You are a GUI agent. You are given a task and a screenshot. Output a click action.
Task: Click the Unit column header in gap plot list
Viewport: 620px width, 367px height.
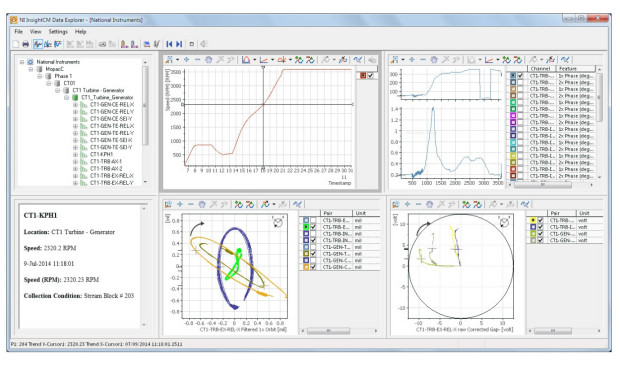click(590, 213)
